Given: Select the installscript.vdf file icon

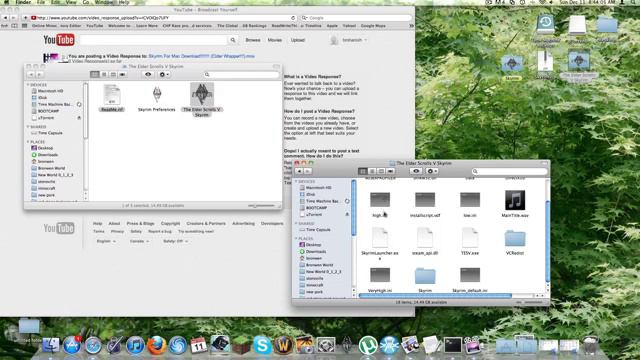Looking at the screenshot, I should pos(425,200).
